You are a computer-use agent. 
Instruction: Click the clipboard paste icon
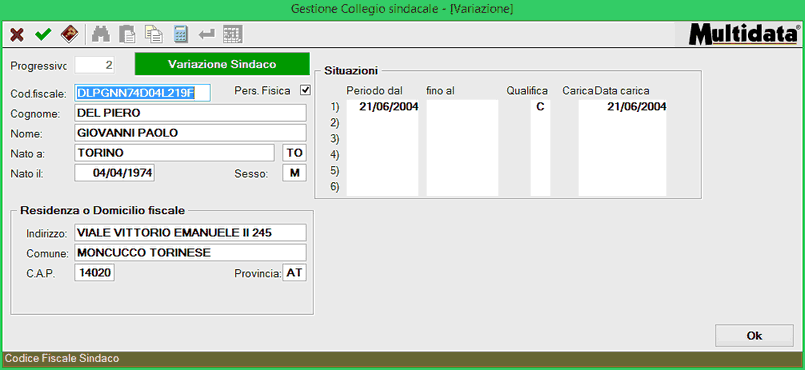pos(127,35)
